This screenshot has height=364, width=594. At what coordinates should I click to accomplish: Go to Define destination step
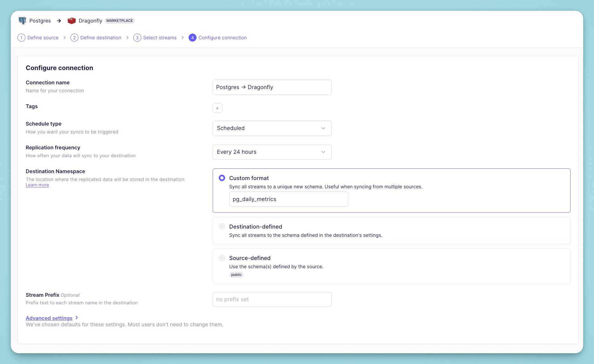[101, 38]
